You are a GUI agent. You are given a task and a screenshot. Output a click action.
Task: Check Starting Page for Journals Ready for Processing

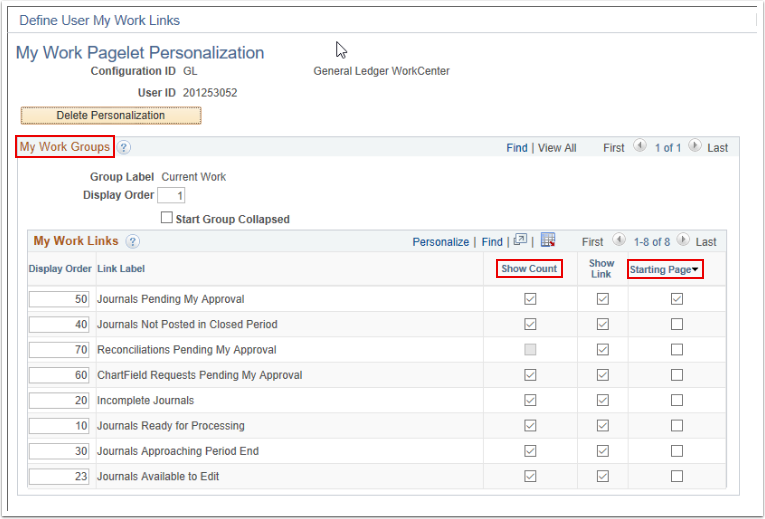pos(676,425)
